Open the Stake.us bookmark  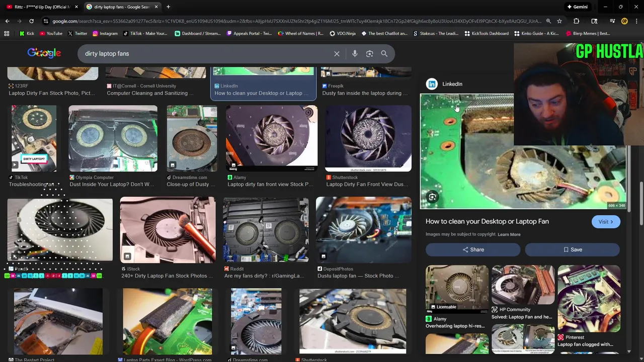(x=436, y=34)
